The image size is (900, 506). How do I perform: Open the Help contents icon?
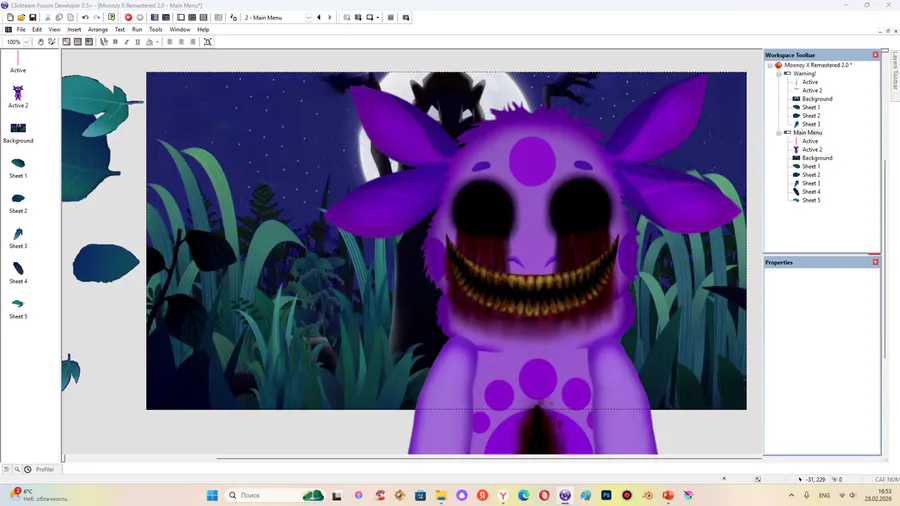pos(111,18)
